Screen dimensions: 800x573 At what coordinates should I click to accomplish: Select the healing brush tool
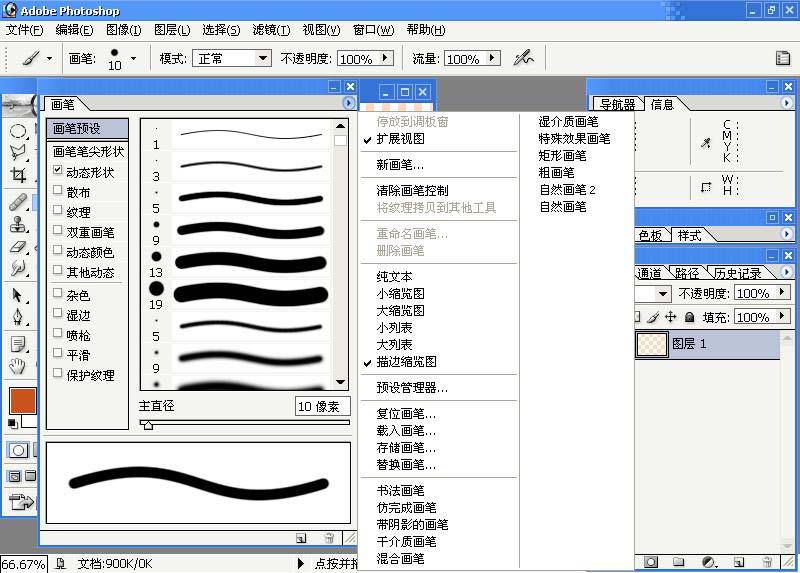pyautogui.click(x=18, y=203)
